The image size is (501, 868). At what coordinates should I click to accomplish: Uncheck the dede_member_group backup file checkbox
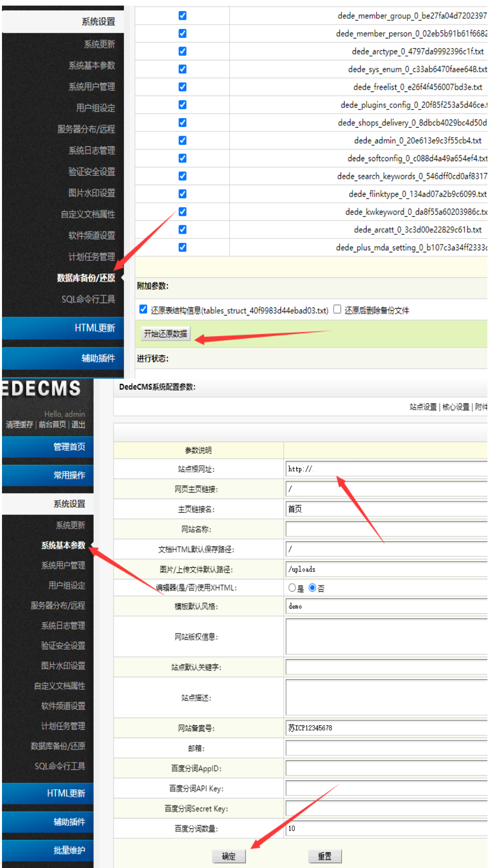coord(182,16)
